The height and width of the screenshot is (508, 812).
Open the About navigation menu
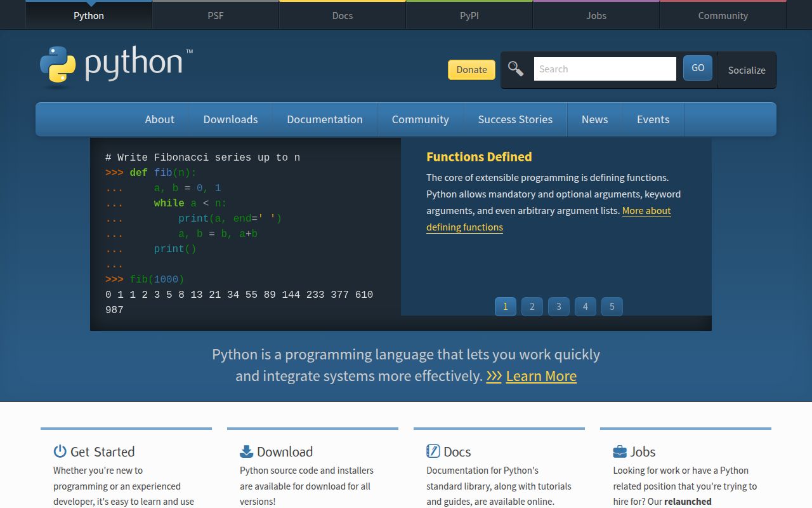pos(159,119)
